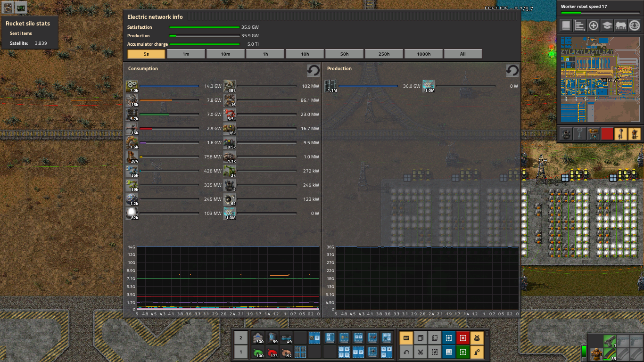Click the lamp icon showing 82k
Image resolution: width=644 pixels, height=362 pixels.
click(132, 213)
